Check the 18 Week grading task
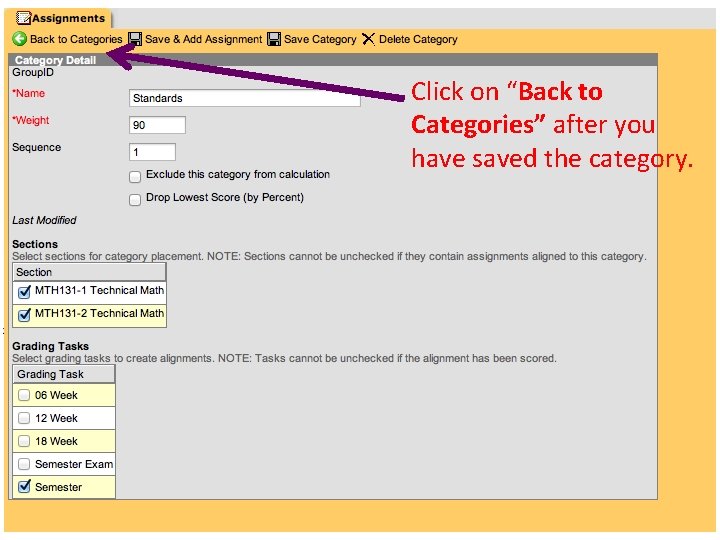The width and height of the screenshot is (720, 540). pyautogui.click(x=24, y=441)
